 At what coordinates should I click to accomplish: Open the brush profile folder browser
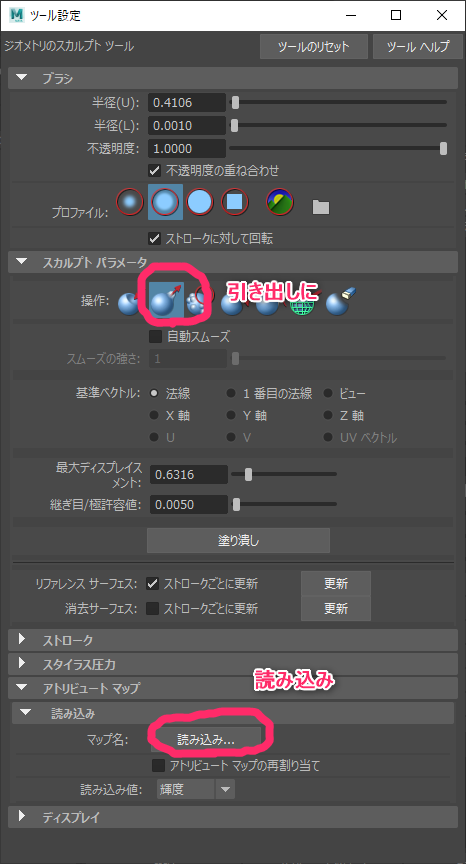[321, 207]
